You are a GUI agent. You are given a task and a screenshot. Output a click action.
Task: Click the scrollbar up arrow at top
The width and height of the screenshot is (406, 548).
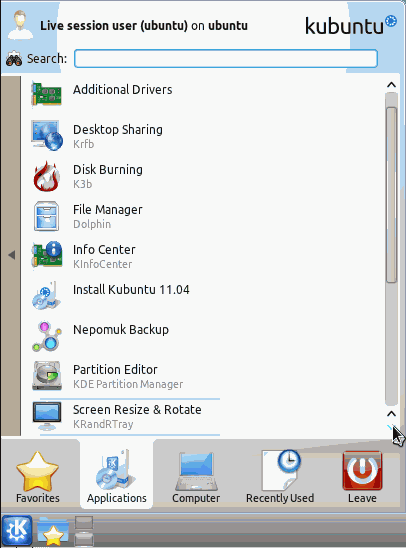(x=391, y=85)
